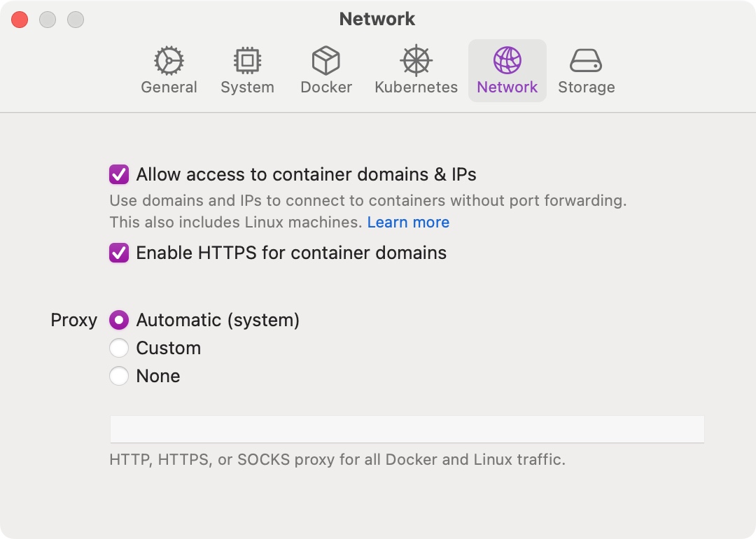The height and width of the screenshot is (539, 756).
Task: Switch to the Kubernetes tab label
Action: click(x=416, y=87)
